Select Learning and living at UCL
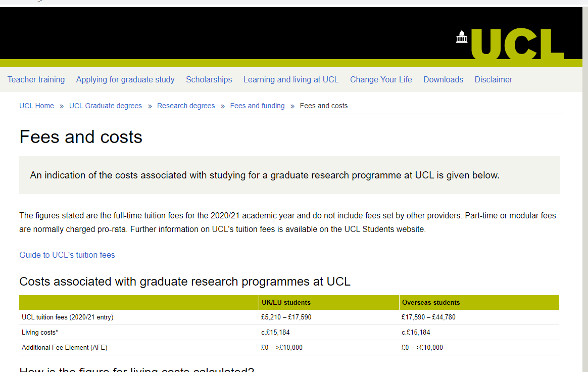Image resolution: width=588 pixels, height=372 pixels. click(291, 79)
